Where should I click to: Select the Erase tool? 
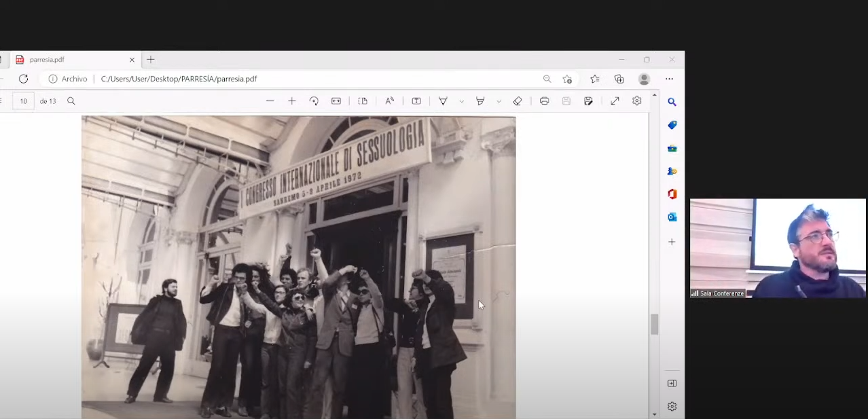pos(518,101)
